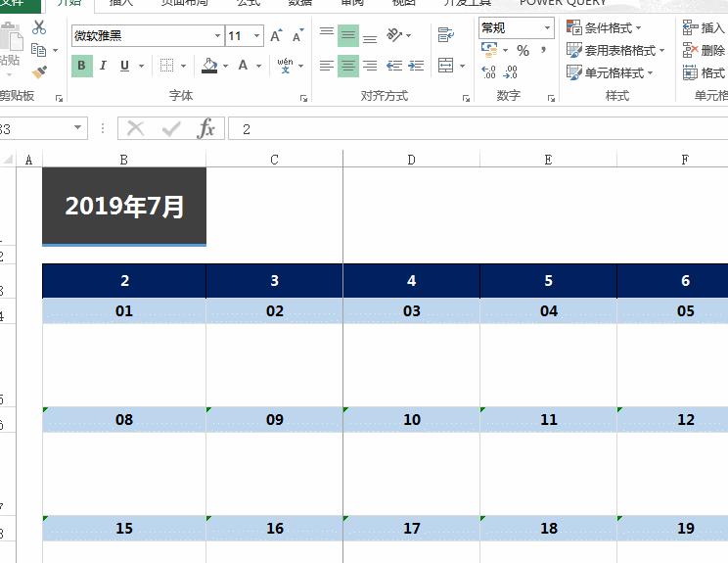Screen dimensions: 728x563
Task: Toggle Italic formatting
Action: point(103,66)
